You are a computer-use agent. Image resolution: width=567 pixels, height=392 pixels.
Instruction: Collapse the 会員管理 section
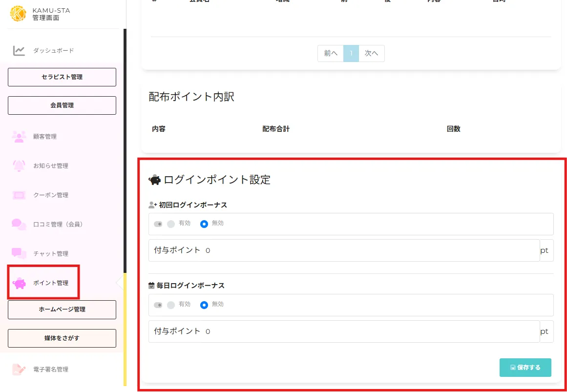pyautogui.click(x=62, y=105)
